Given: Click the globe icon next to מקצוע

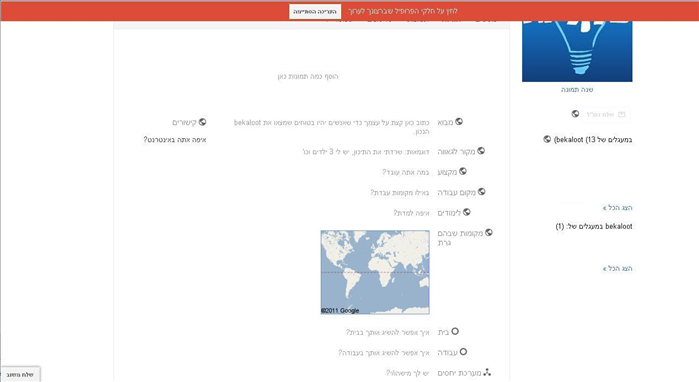Looking at the screenshot, I should (463, 171).
